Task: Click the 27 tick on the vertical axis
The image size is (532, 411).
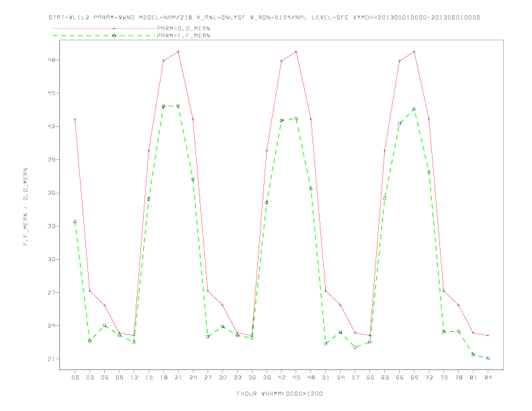Action: (x=53, y=293)
